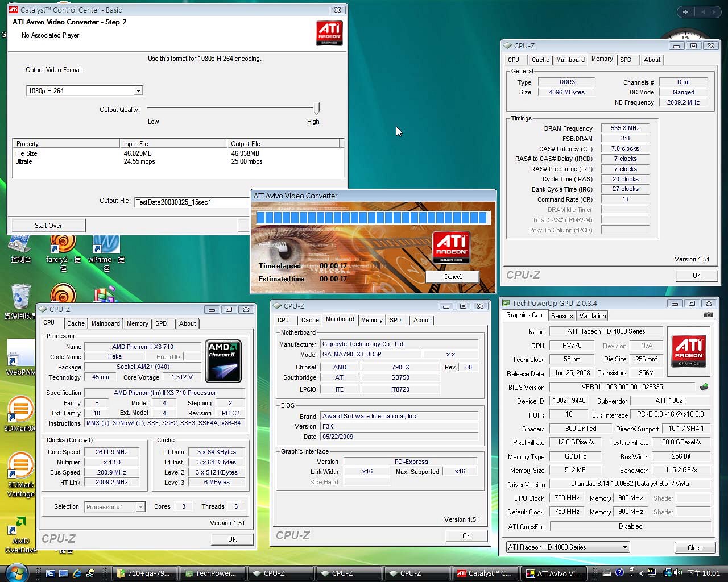Click the volume speaker tray icon
The height and width of the screenshot is (582, 728).
coord(677,572)
